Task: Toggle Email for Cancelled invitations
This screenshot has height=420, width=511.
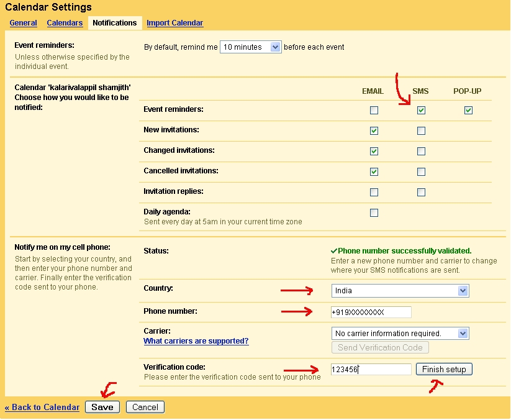Action: (374, 172)
